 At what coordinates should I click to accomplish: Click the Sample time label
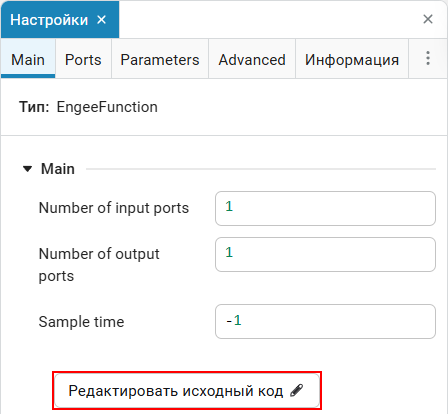81,322
